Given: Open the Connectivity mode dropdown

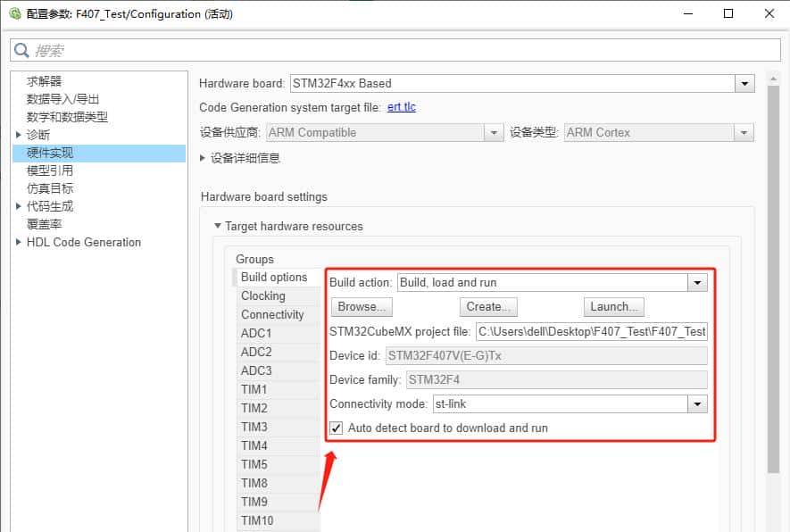Looking at the screenshot, I should pyautogui.click(x=698, y=403).
